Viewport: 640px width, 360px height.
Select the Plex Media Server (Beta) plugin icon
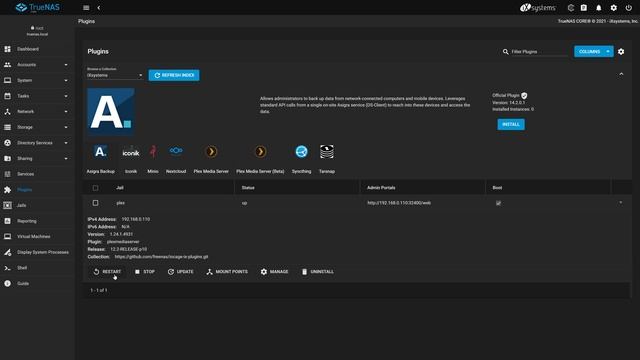[x=260, y=152]
